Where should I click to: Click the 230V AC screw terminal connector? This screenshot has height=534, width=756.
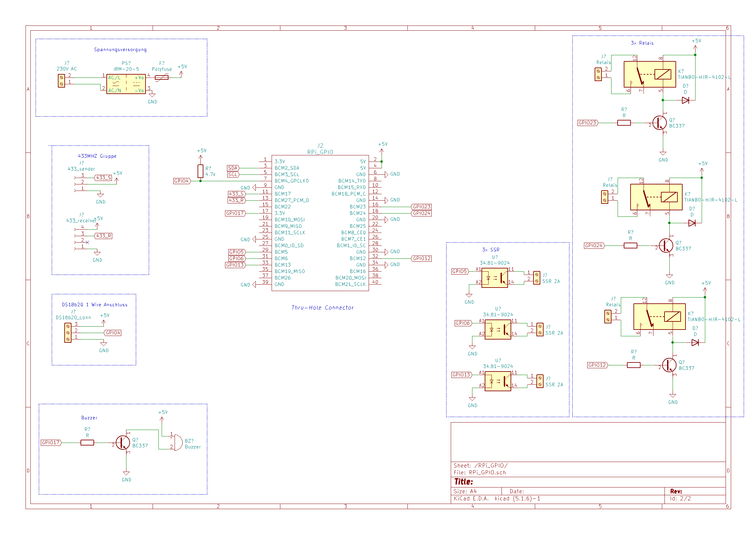point(61,81)
